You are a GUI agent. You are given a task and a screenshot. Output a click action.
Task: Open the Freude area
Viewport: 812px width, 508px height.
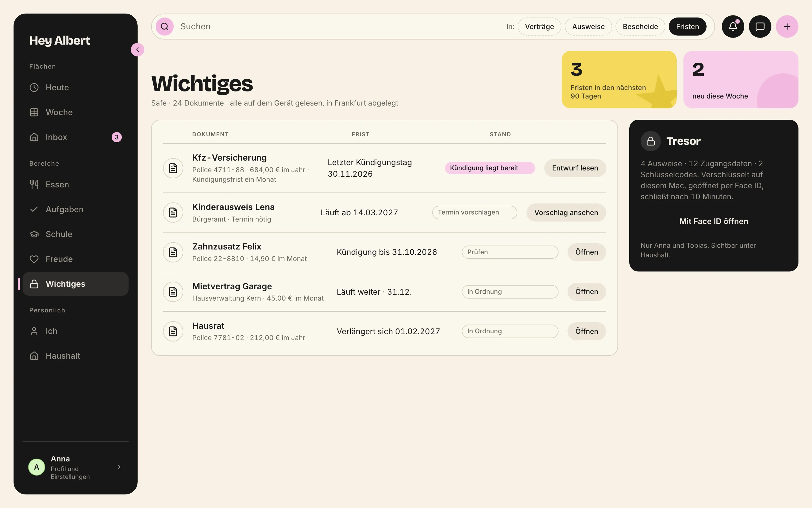pos(76,259)
